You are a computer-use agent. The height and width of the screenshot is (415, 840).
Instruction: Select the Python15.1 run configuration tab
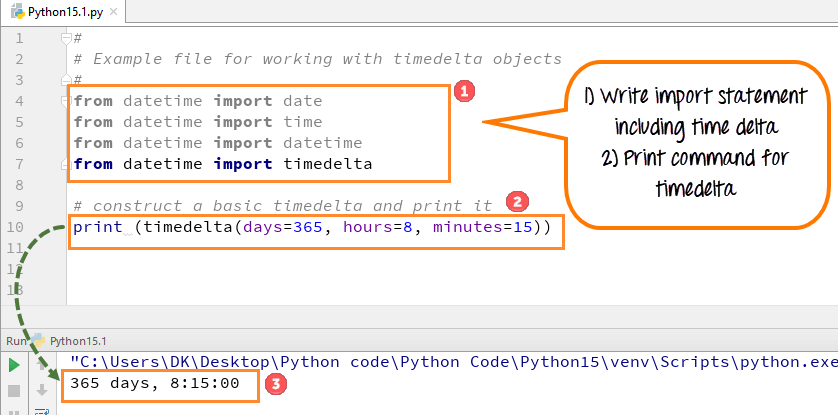pos(78,340)
